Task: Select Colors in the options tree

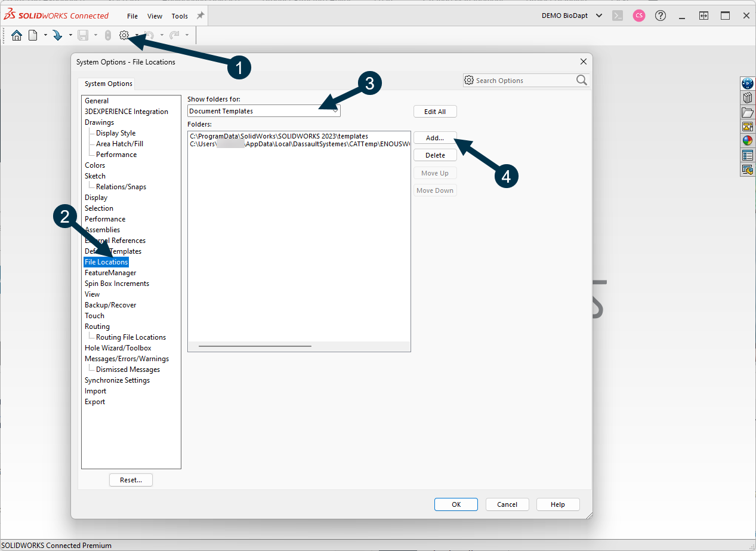Action: (95, 165)
